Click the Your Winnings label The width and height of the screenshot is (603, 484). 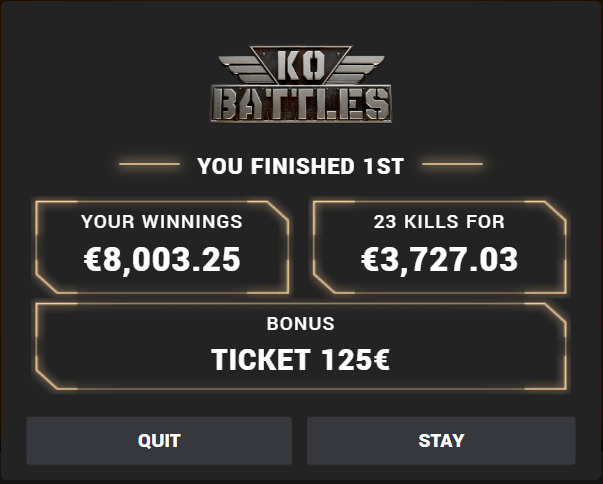(x=162, y=221)
